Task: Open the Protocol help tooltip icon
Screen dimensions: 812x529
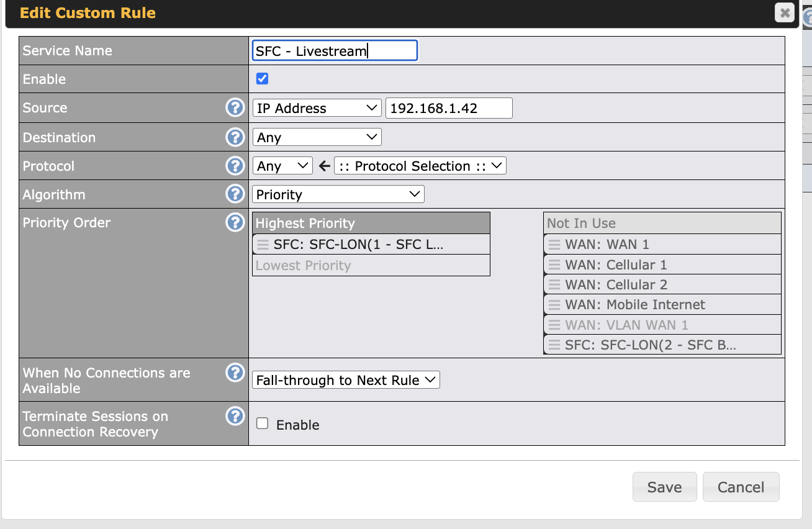Action: pos(235,166)
